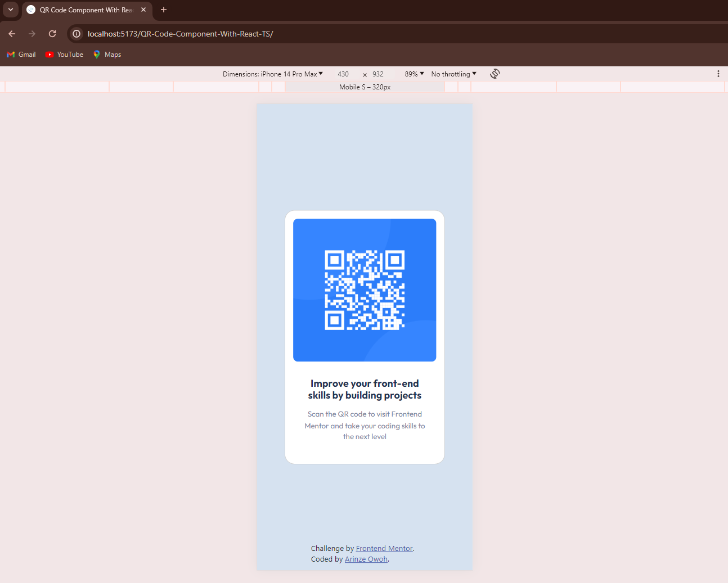
Task: Open the tab search chevron dropdown
Action: point(11,10)
